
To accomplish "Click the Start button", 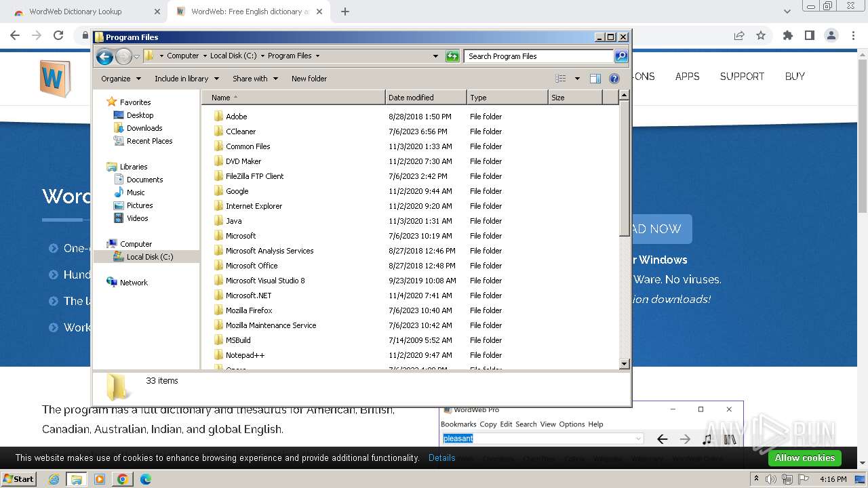I will pos(18,479).
